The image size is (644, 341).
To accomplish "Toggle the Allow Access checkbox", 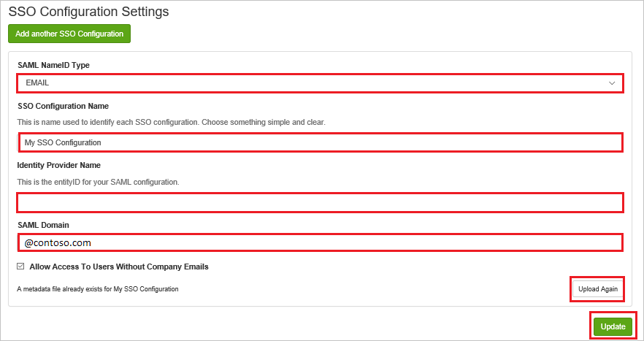I will (20, 267).
